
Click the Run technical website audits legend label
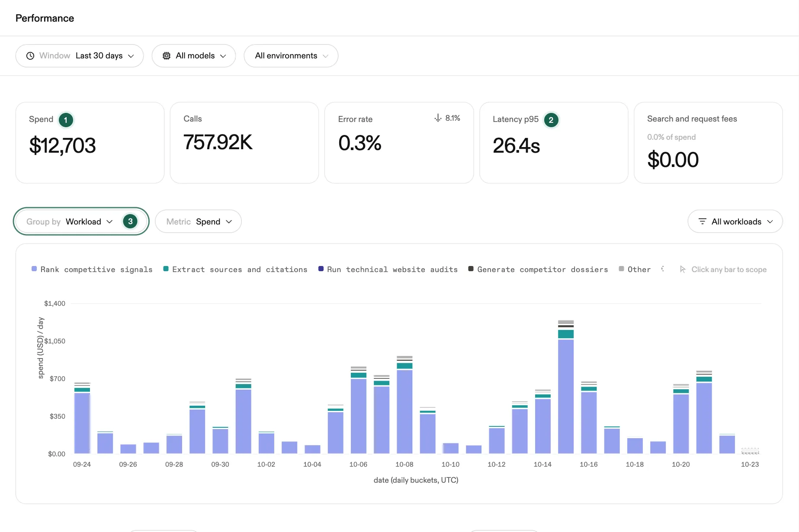click(x=392, y=269)
